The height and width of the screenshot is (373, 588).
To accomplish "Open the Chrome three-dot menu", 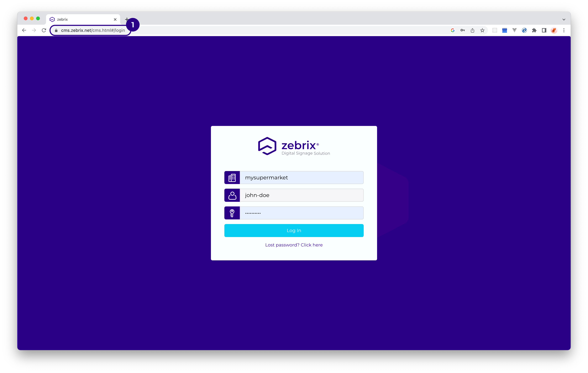I will (x=564, y=30).
